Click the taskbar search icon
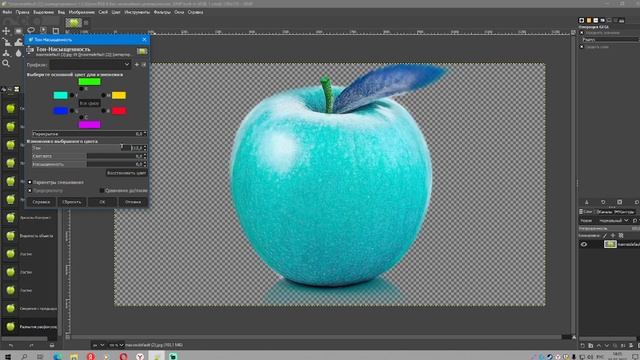Image resolution: width=640 pixels, height=360 pixels. pos(24,356)
